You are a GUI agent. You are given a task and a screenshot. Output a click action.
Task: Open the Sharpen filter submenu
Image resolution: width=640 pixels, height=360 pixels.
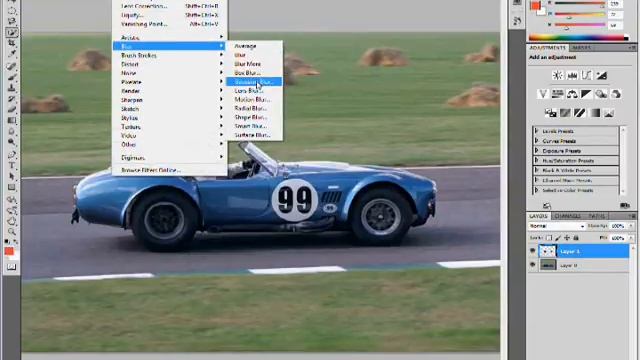[170, 100]
